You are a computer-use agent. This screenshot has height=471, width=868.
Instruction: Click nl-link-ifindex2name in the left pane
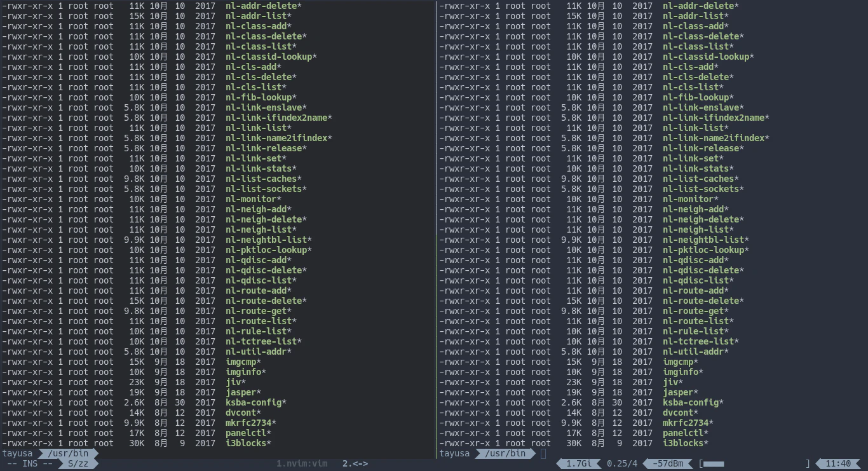[x=276, y=118]
